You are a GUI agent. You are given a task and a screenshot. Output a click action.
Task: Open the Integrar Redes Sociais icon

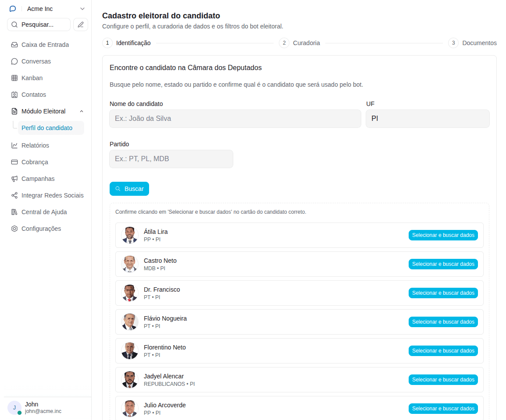pos(14,195)
